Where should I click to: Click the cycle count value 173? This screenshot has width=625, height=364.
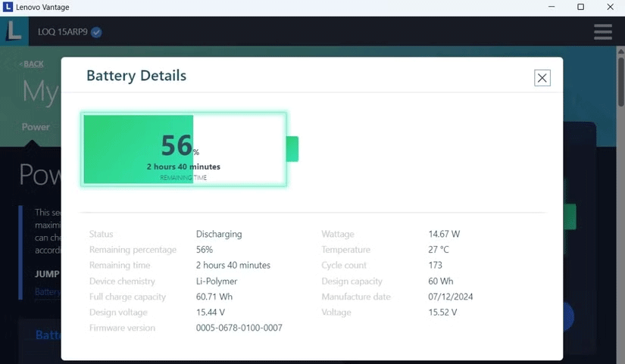[435, 266]
